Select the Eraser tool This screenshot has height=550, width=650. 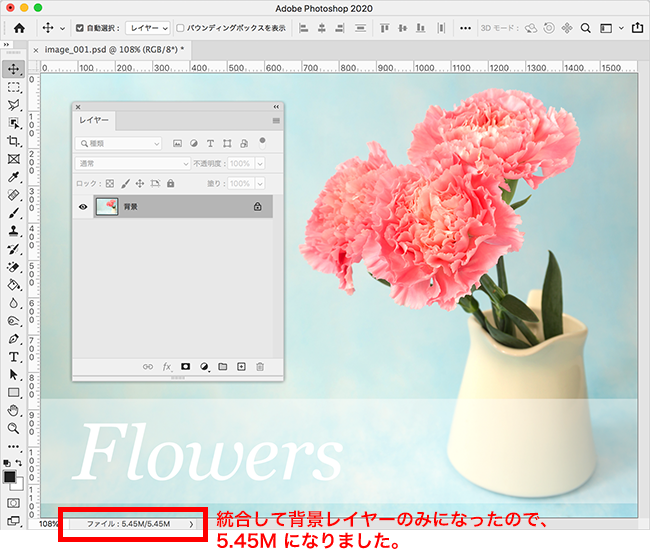tap(13, 267)
